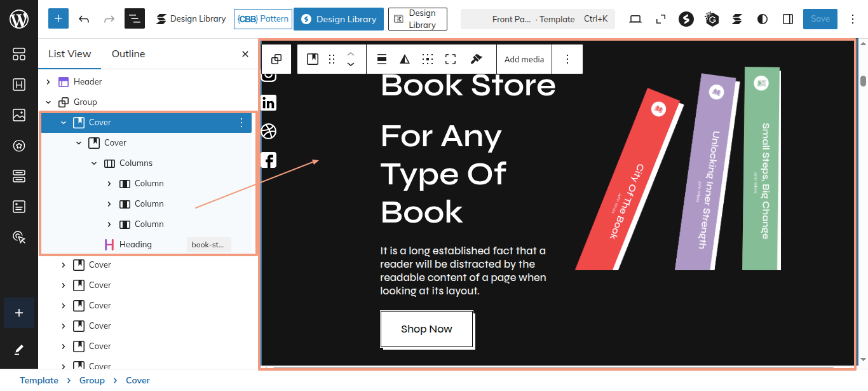Click the blue block inserter plus button

point(58,19)
